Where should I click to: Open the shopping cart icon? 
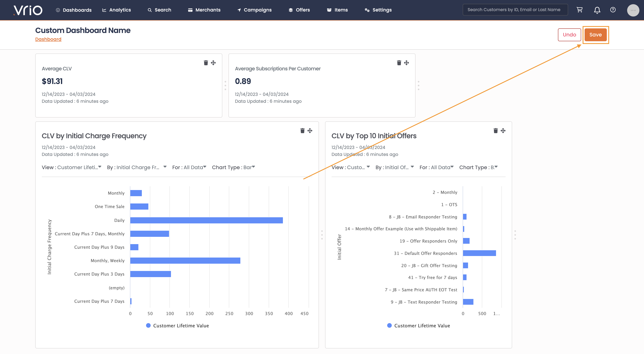click(579, 10)
